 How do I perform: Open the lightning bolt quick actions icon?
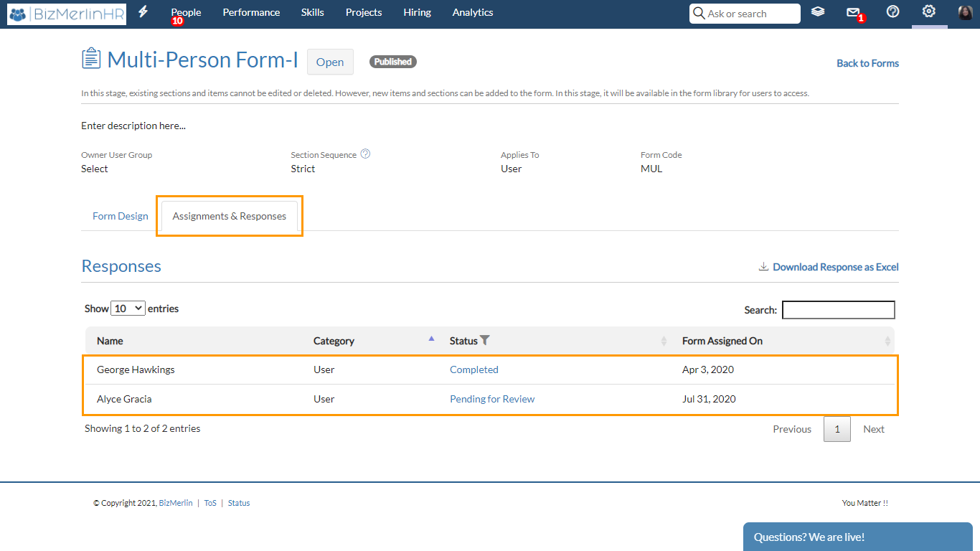point(143,12)
